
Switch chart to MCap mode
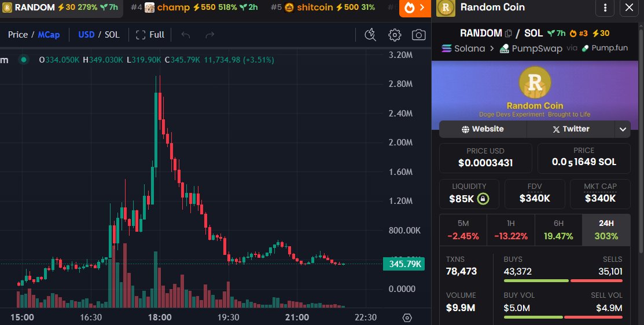49,35
